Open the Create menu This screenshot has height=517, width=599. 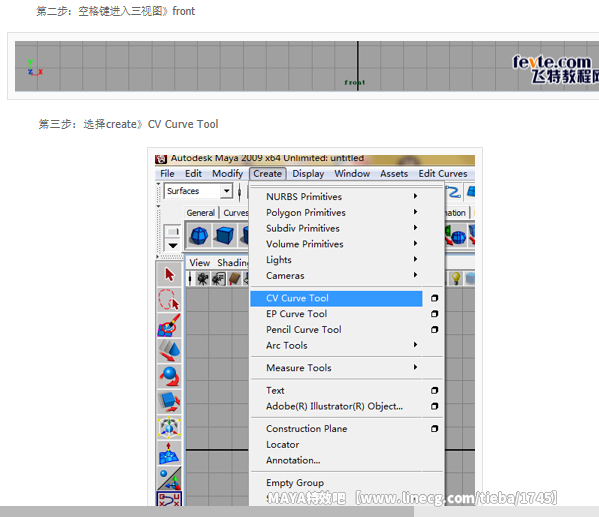[267, 173]
